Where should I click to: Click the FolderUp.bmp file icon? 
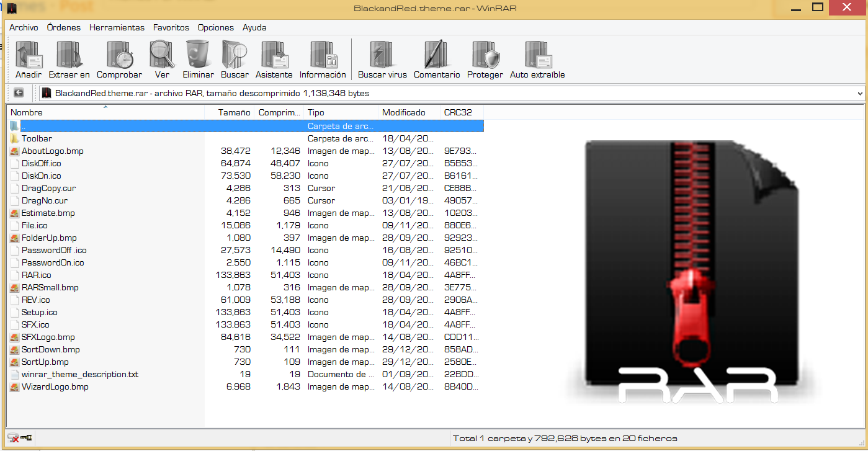pos(14,238)
